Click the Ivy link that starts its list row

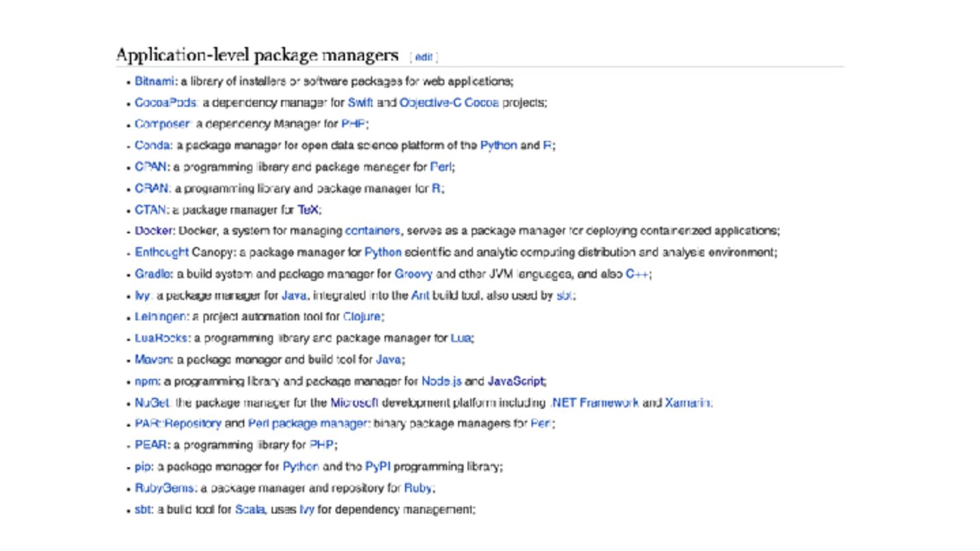click(x=142, y=296)
